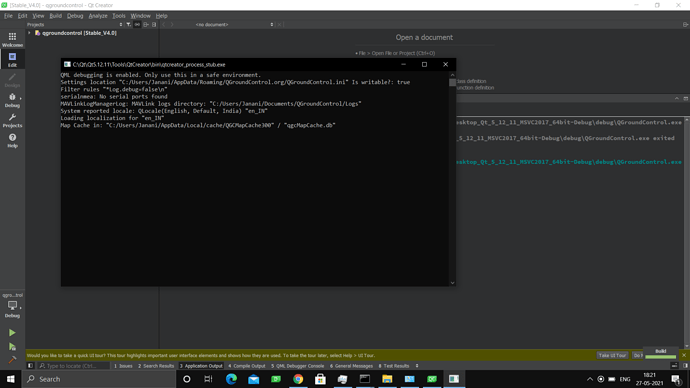Toggle synchronize with editor link icon

point(137,25)
